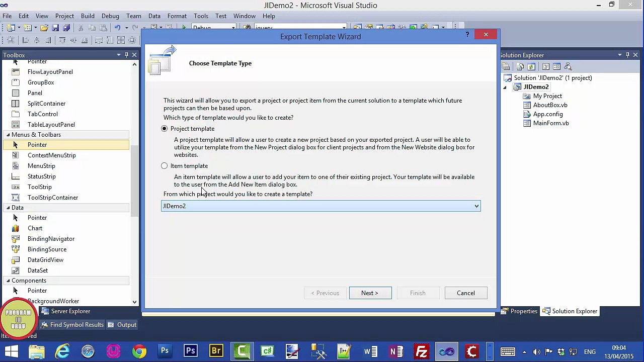The height and width of the screenshot is (362, 644).
Task: Open the JIDemo2 project dropdown
Action: (321, 206)
